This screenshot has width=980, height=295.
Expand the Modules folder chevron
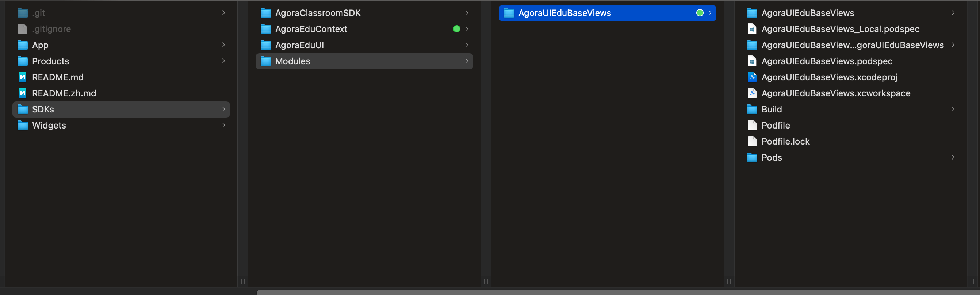pos(466,61)
